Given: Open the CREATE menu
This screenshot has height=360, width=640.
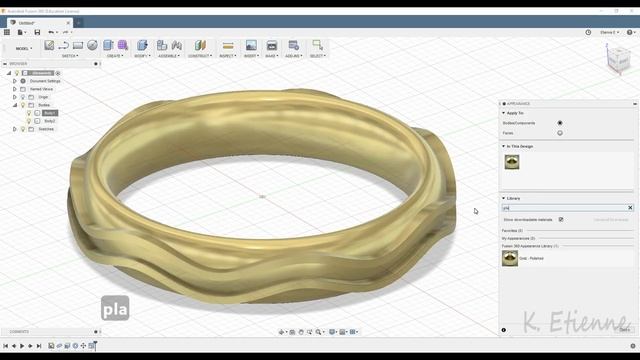Looking at the screenshot, I should click(115, 56).
